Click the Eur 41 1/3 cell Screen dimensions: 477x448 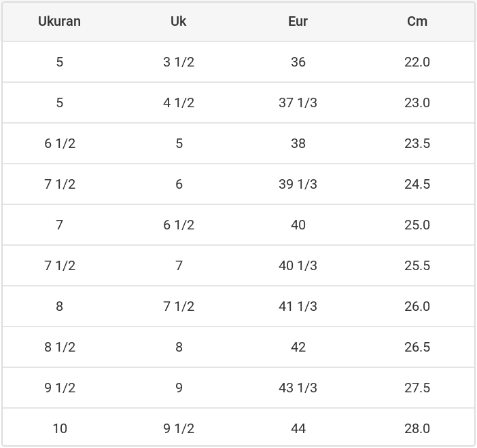click(x=298, y=306)
